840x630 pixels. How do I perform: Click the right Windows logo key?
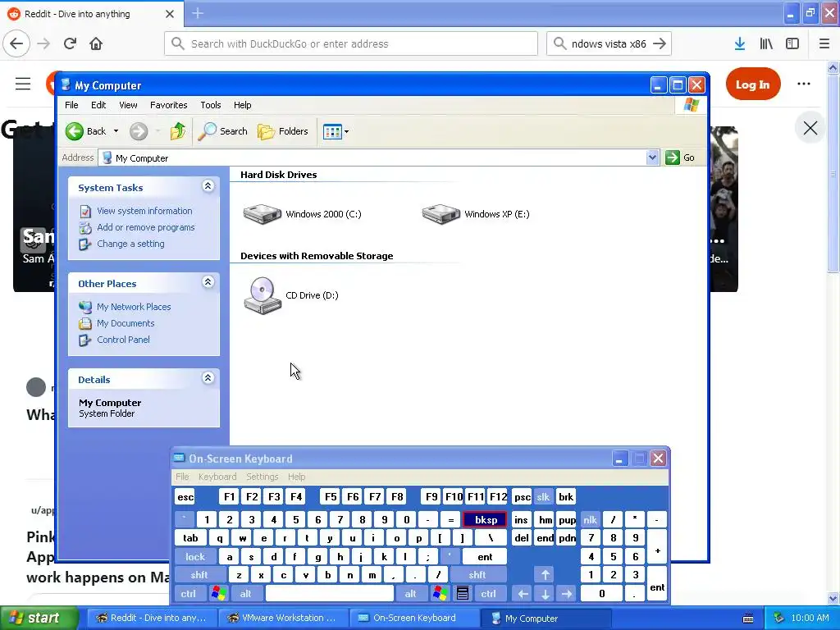441,594
